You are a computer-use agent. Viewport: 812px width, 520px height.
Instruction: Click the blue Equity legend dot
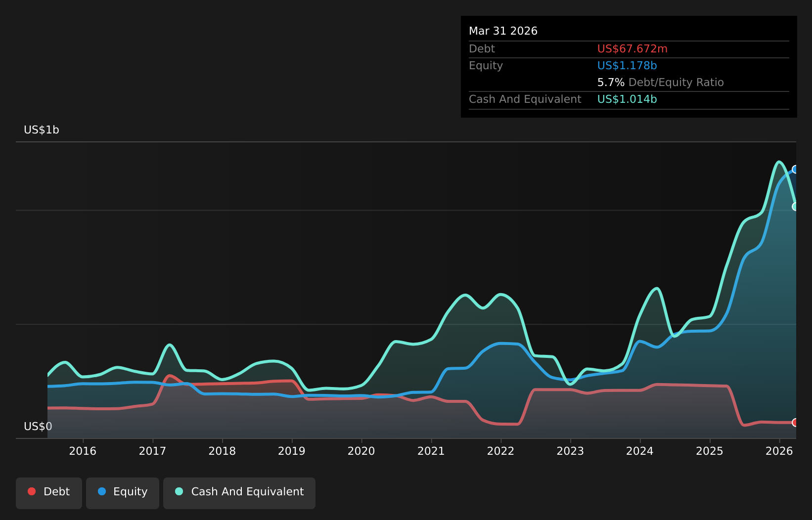coord(102,491)
